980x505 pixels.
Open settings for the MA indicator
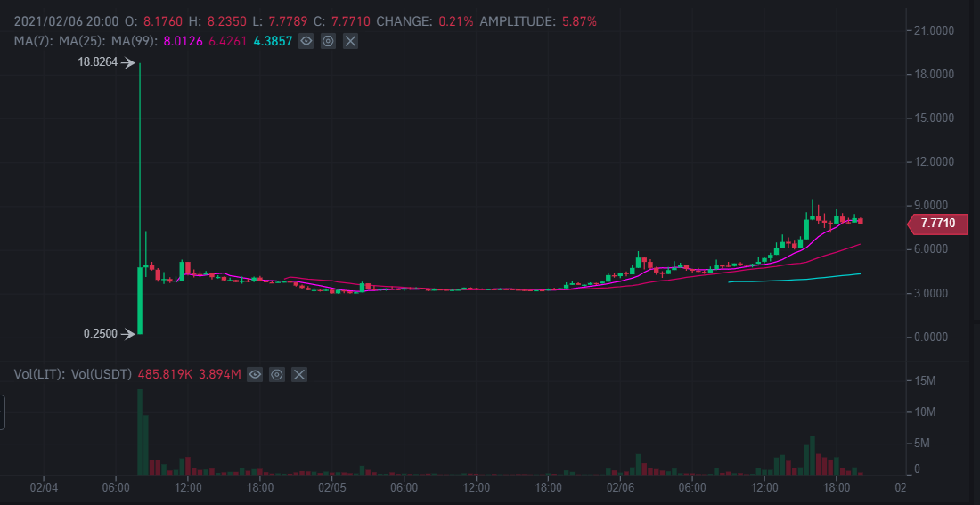(x=328, y=42)
